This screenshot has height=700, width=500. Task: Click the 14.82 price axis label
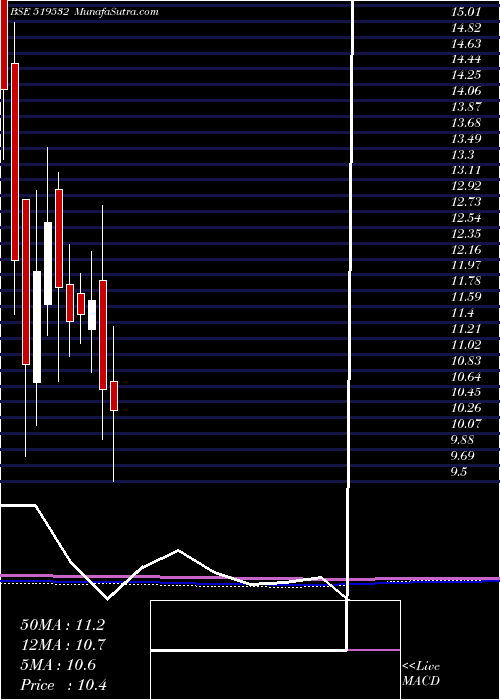pos(466,28)
